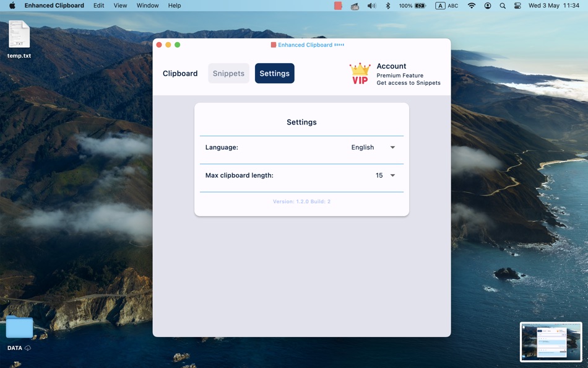Click the VIP crown icon
Image resolution: width=588 pixels, height=368 pixels.
pos(360,74)
